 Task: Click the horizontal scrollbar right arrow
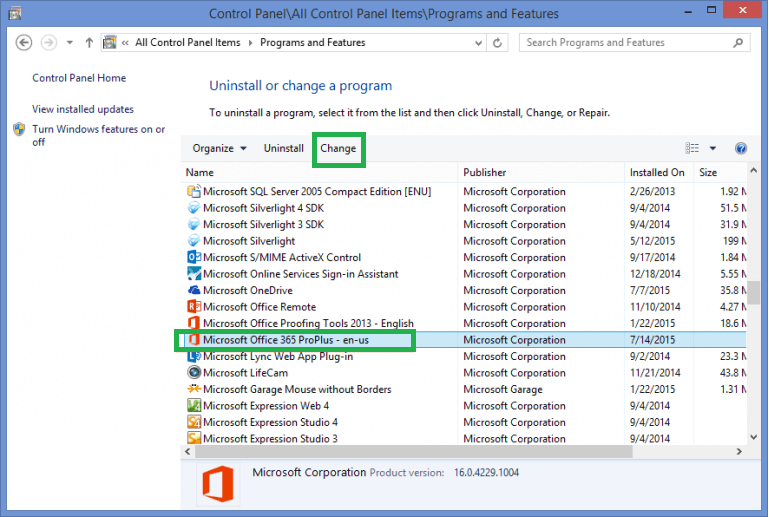click(x=739, y=451)
